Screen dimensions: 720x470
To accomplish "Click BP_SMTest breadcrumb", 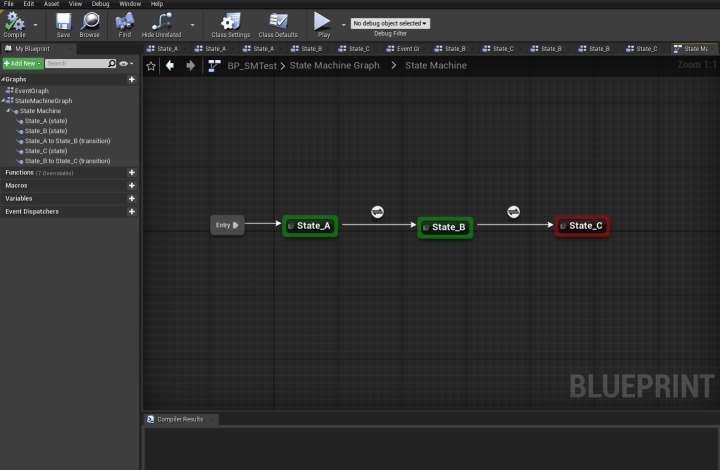I will (252, 66).
